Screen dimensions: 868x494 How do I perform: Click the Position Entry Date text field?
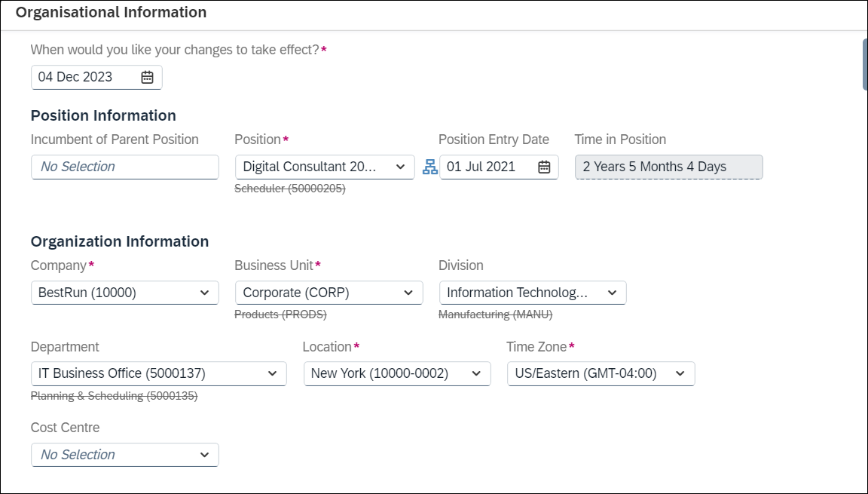click(486, 167)
